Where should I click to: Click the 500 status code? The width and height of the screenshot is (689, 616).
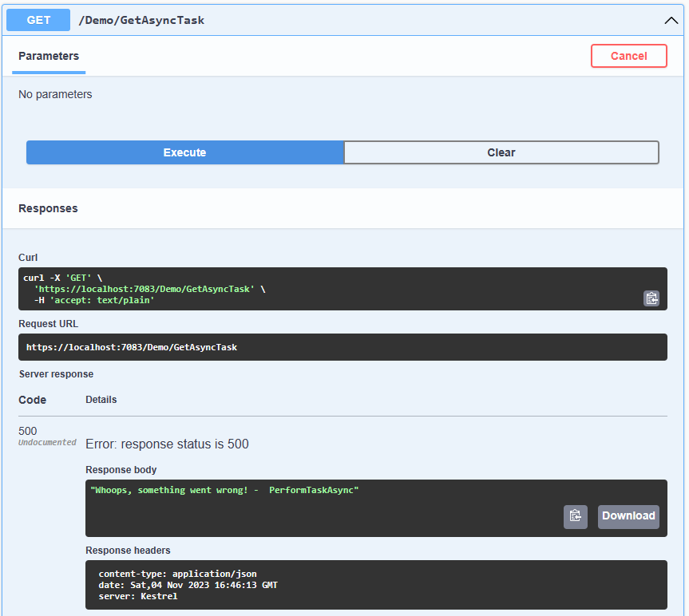(28, 431)
